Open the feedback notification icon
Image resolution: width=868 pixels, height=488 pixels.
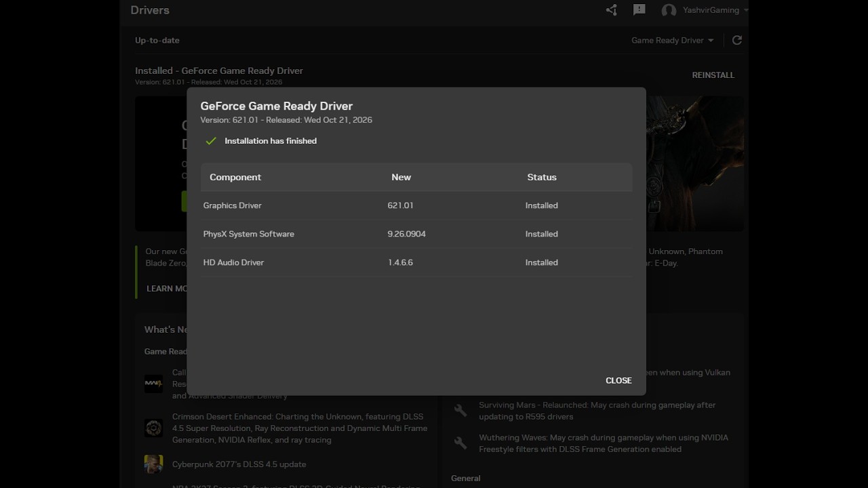639,10
